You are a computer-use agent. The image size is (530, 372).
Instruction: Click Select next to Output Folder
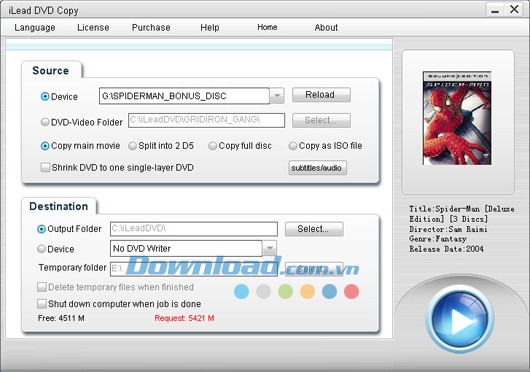click(314, 229)
